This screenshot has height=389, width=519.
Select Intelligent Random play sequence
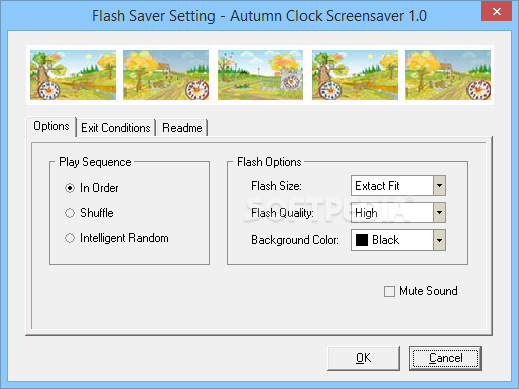70,238
